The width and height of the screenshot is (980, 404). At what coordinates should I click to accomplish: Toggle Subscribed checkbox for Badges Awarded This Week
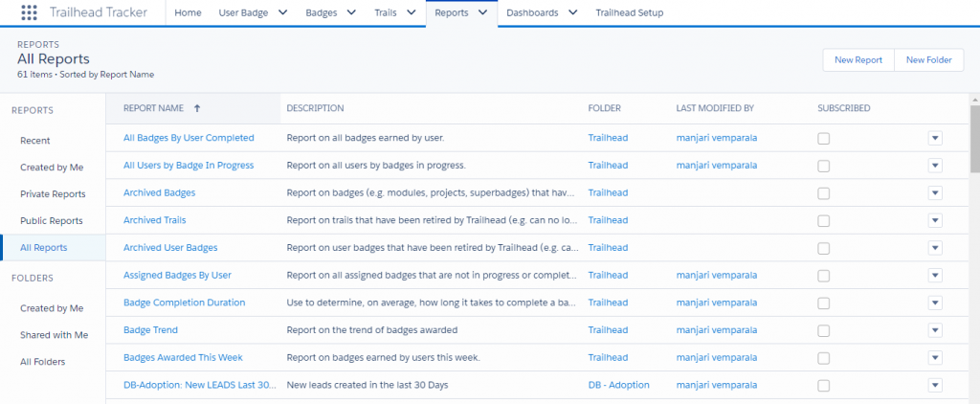824,359
